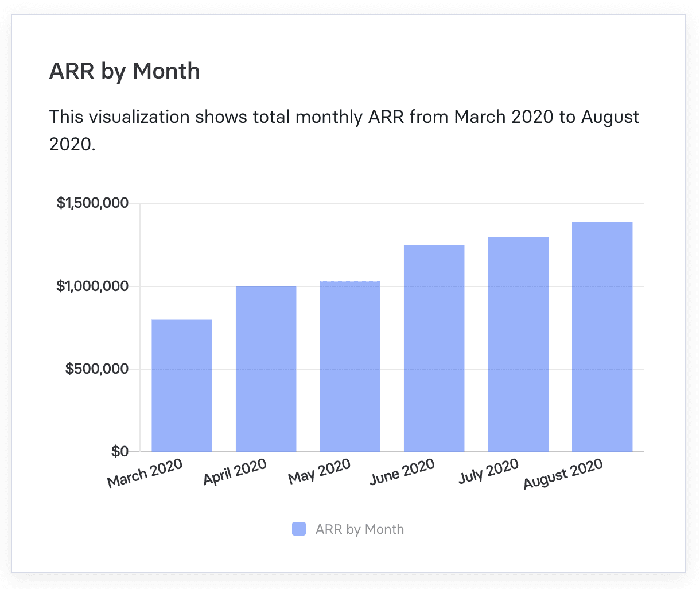
Task: Click the August 2020 bar
Action: [x=602, y=337]
